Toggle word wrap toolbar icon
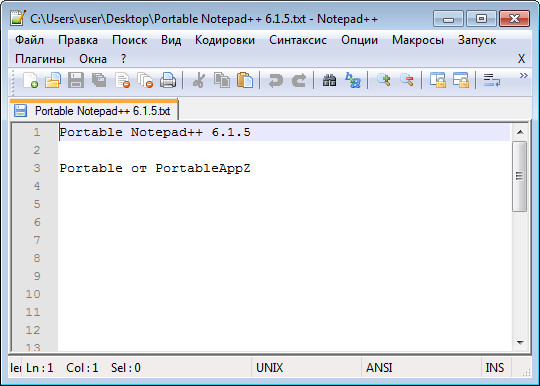This screenshot has height=386, width=540. point(491,81)
